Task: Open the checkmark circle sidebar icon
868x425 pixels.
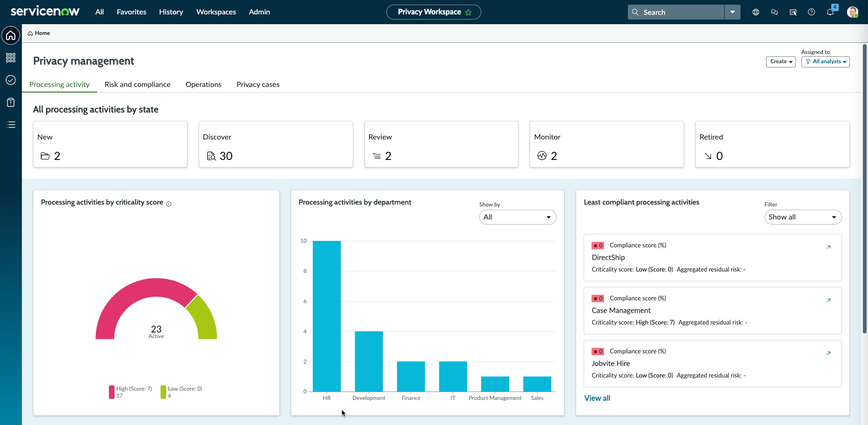Action: [x=11, y=80]
